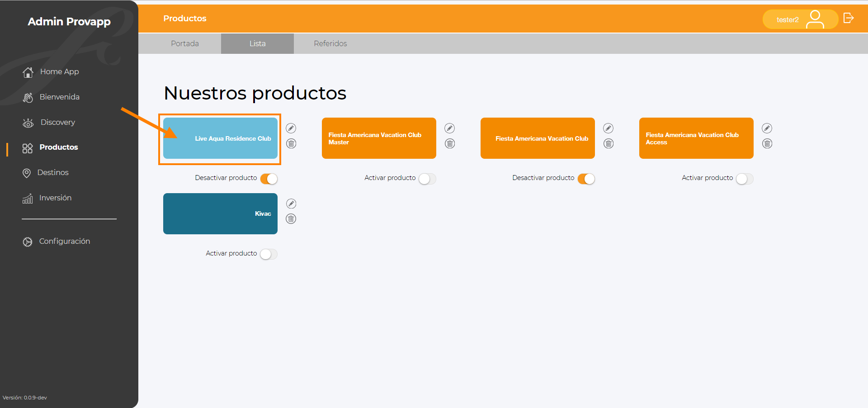Image resolution: width=868 pixels, height=408 pixels.
Task: Delete the Live Aqua Residence Club product
Action: click(x=291, y=143)
